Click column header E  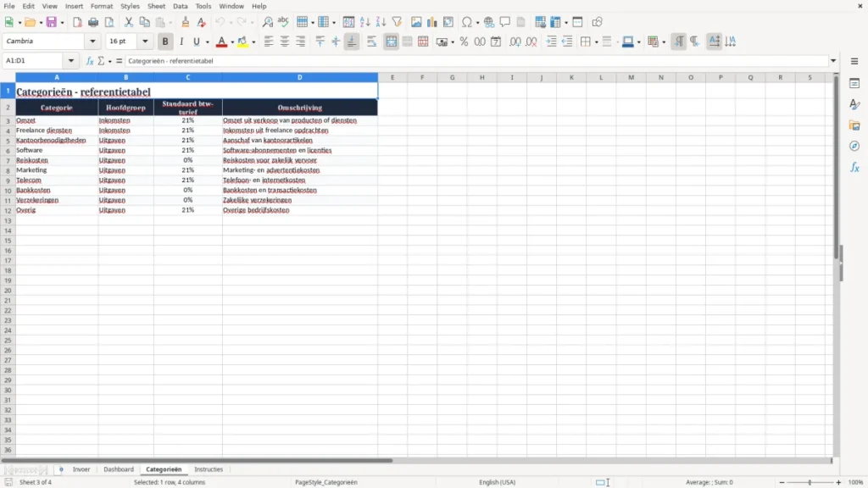[392, 77]
